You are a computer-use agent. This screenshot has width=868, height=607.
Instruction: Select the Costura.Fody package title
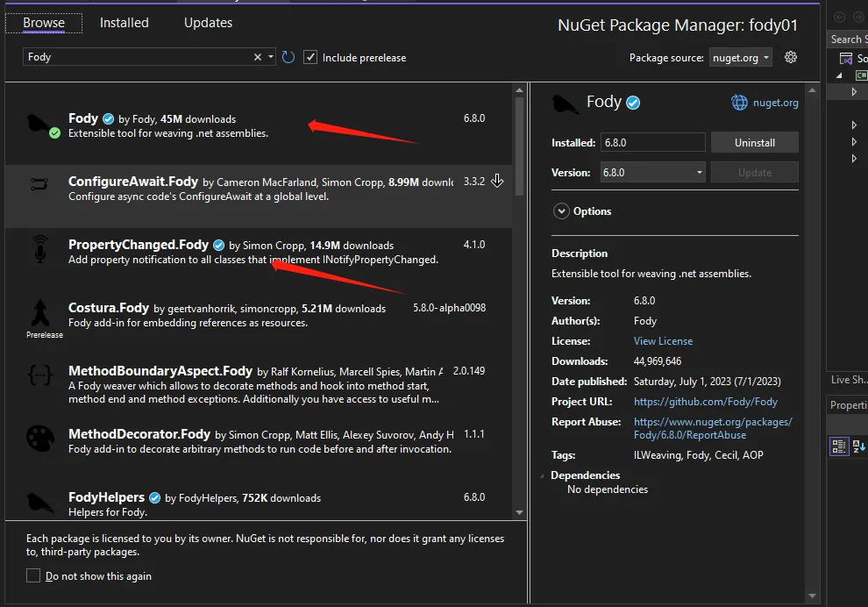click(109, 308)
